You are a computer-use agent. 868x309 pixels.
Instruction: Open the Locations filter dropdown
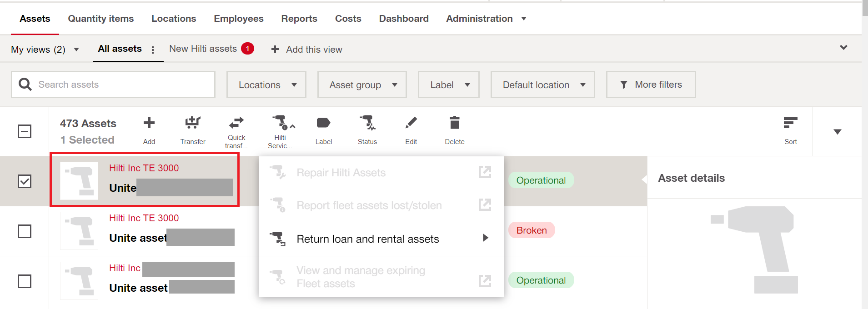click(266, 85)
